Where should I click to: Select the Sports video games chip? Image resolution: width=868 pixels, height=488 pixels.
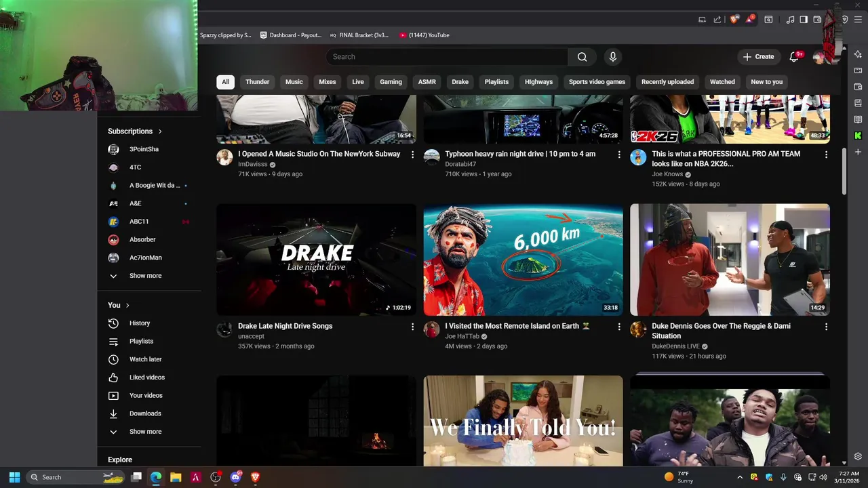597,82
